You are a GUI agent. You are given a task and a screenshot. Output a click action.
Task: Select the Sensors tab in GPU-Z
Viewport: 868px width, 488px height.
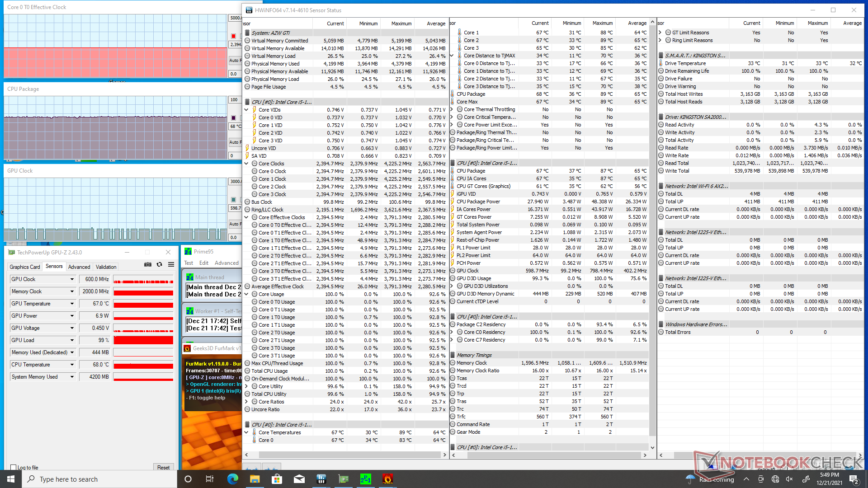[x=54, y=267]
